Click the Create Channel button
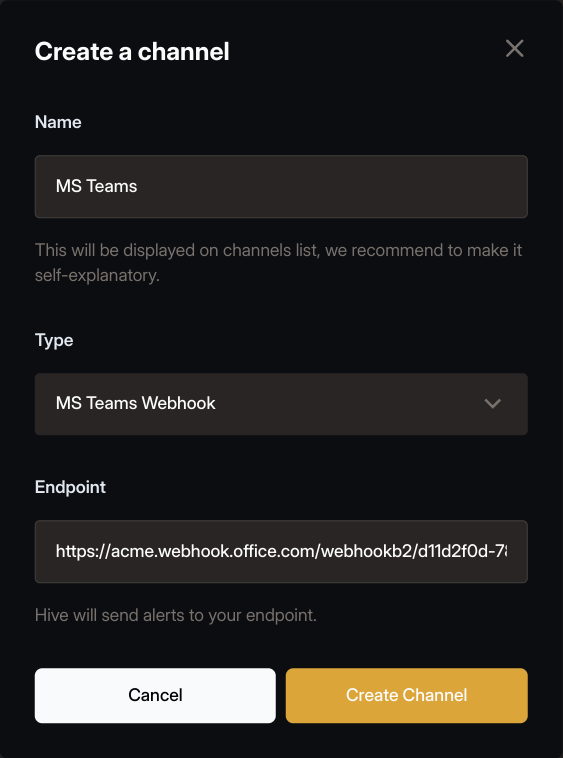The height and width of the screenshot is (758, 563). pyautogui.click(x=406, y=696)
